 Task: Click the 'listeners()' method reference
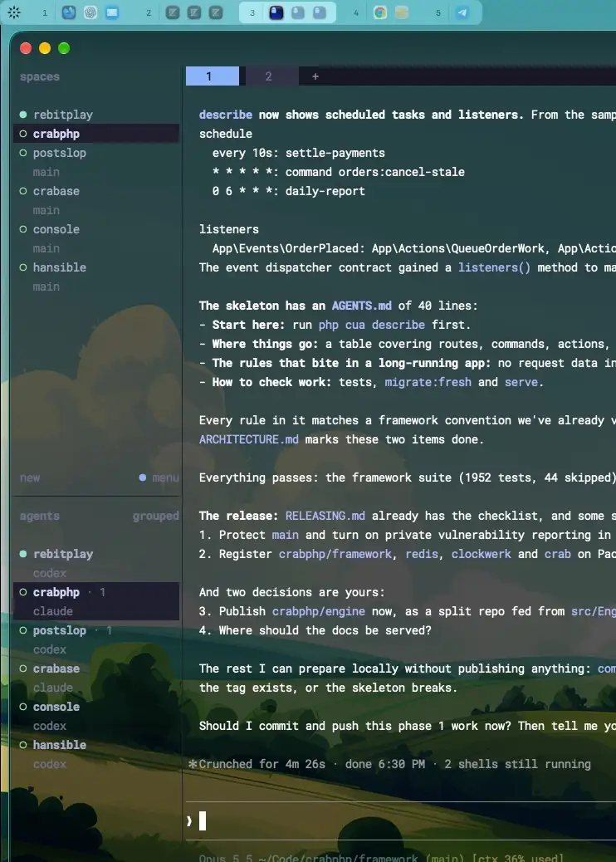[x=495, y=267]
